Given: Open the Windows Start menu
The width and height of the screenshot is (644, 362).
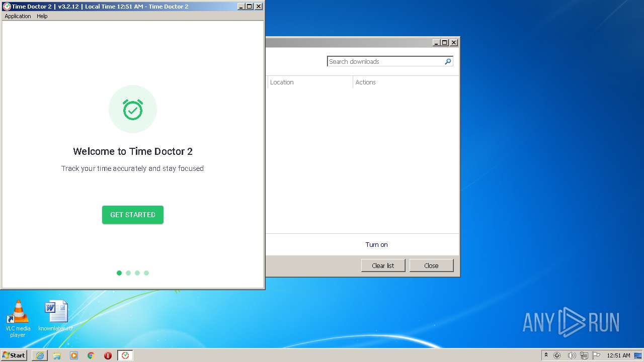Looking at the screenshot, I should 14,355.
